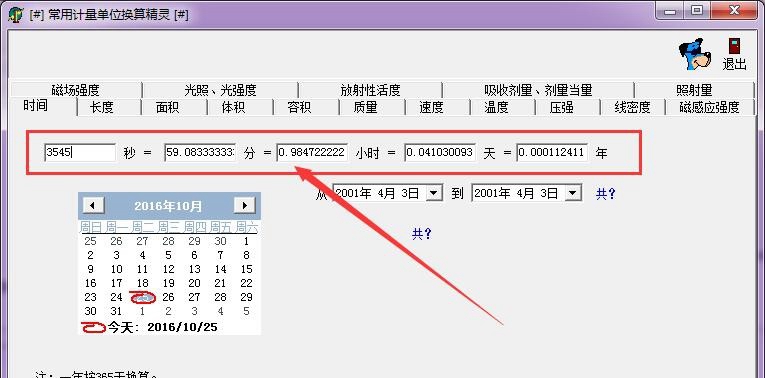Go to previous month in calendar
This screenshot has width=765, height=378.
click(x=93, y=205)
